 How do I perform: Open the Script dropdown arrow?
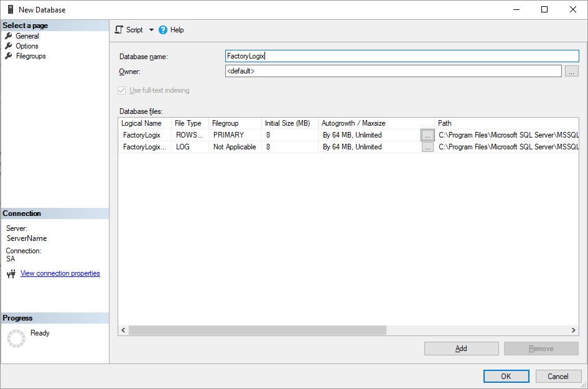150,29
